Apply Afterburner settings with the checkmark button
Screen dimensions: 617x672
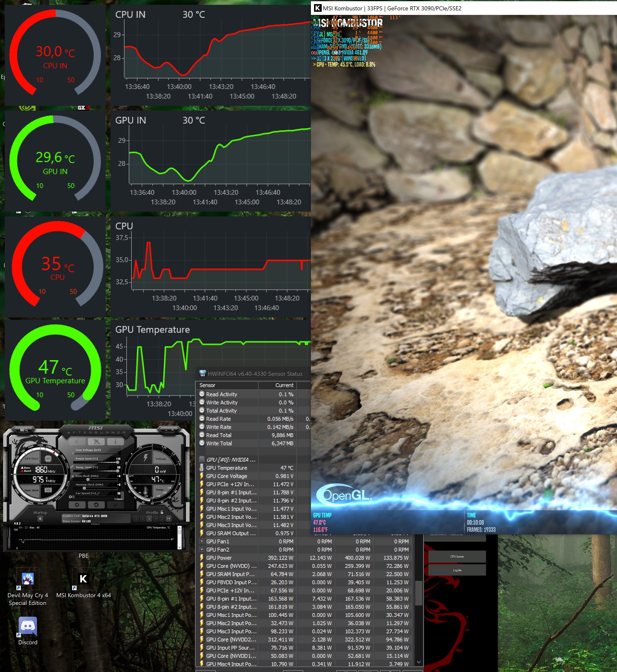coord(116,505)
